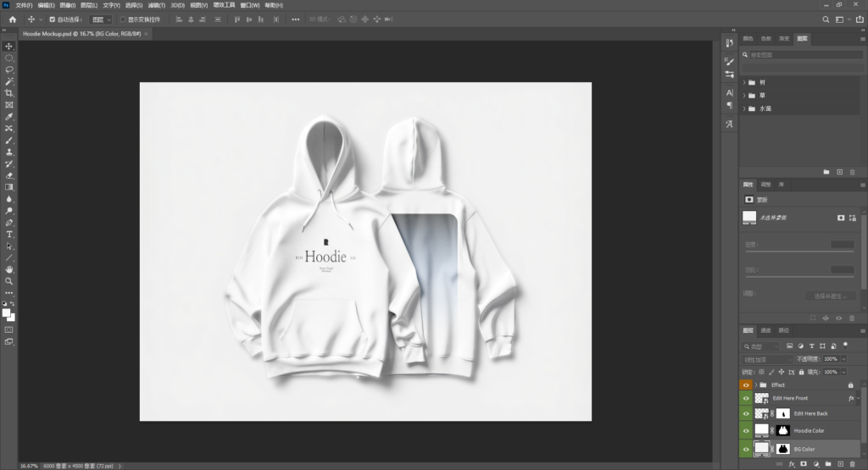868x470 pixels.
Task: Select the Gradient tool
Action: click(x=8, y=187)
